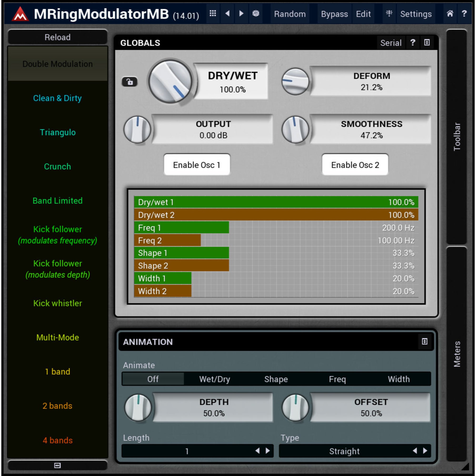This screenshot has height=476, width=476.
Task: Click the Globals panel preset icon
Action: (427, 43)
